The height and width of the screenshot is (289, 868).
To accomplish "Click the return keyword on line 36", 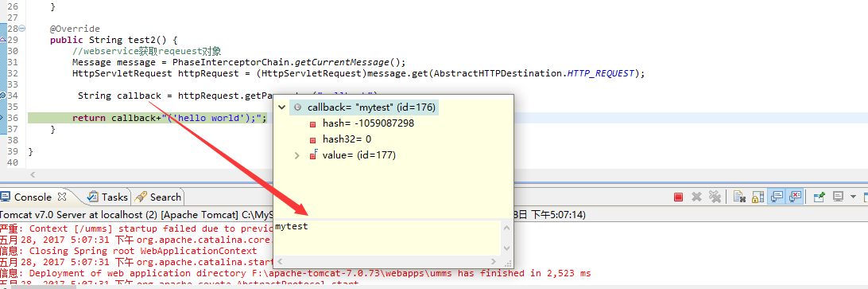I will [x=88, y=118].
